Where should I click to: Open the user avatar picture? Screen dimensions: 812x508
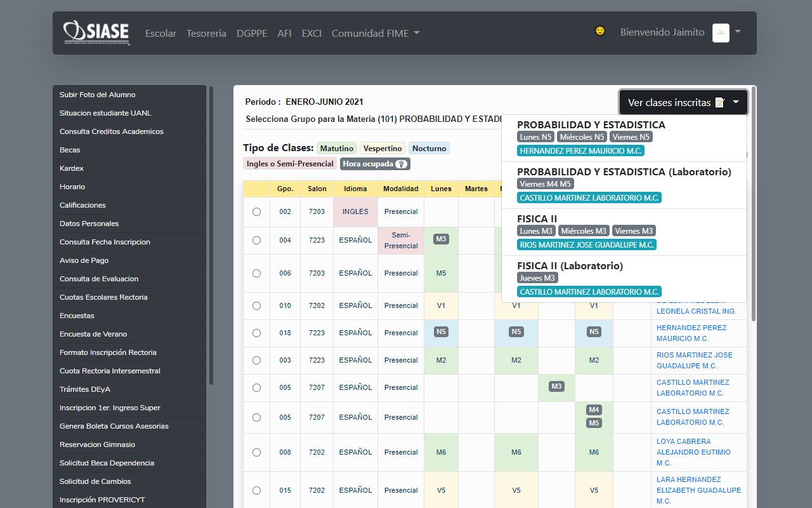[721, 33]
